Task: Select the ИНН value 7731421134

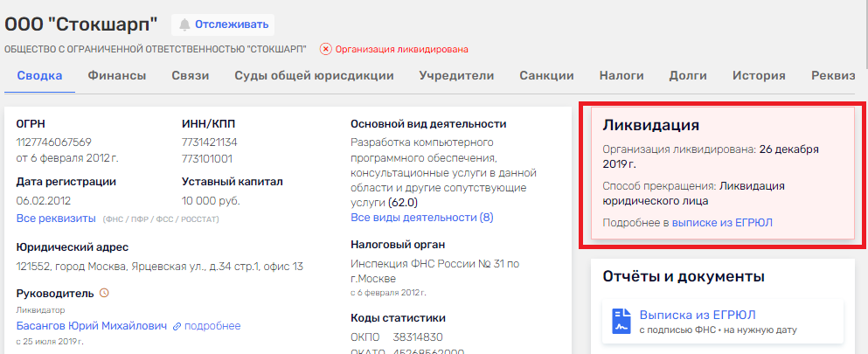Action: tap(209, 142)
